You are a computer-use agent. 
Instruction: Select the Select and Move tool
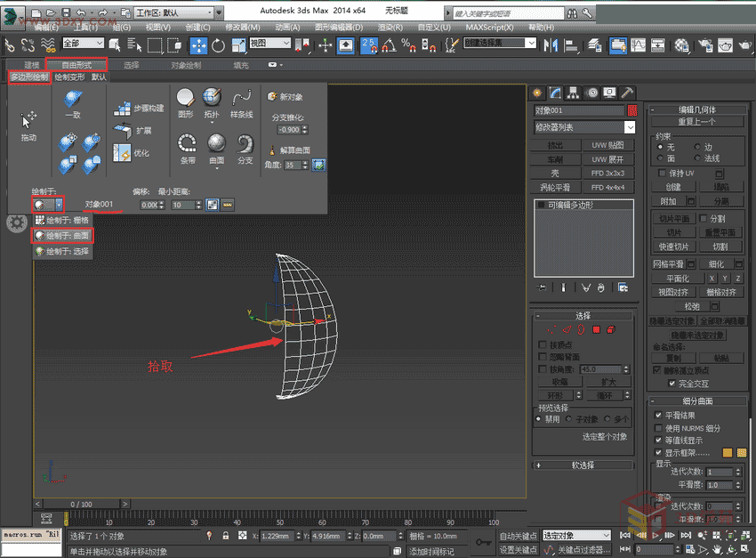point(199,45)
